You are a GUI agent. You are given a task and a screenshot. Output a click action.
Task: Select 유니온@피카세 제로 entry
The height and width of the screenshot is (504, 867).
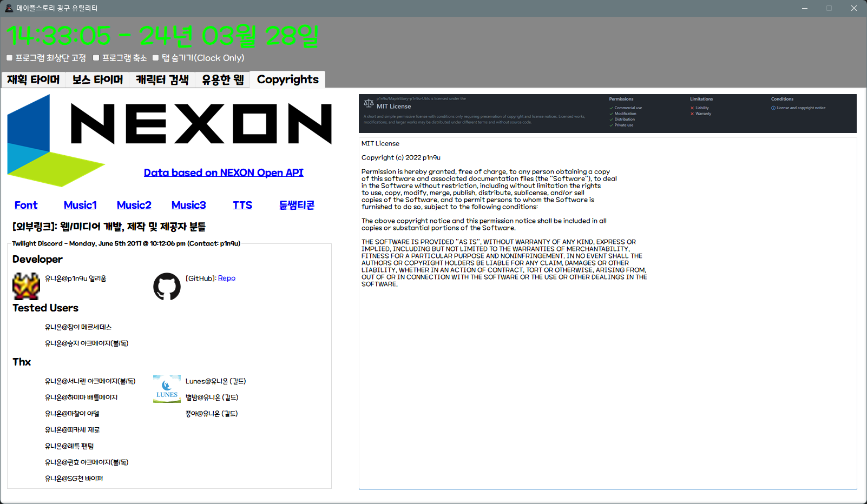click(x=72, y=430)
